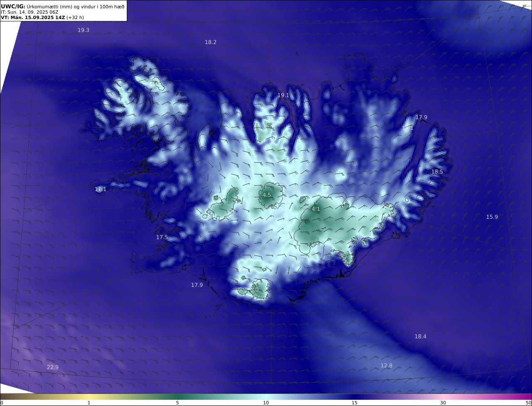Click the 15.9 value label
Image resolution: width=532 pixels, height=406 pixels.
(x=492, y=217)
